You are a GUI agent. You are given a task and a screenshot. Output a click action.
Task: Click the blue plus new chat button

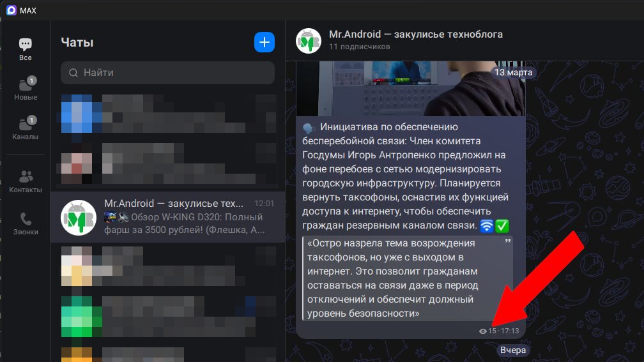click(264, 42)
